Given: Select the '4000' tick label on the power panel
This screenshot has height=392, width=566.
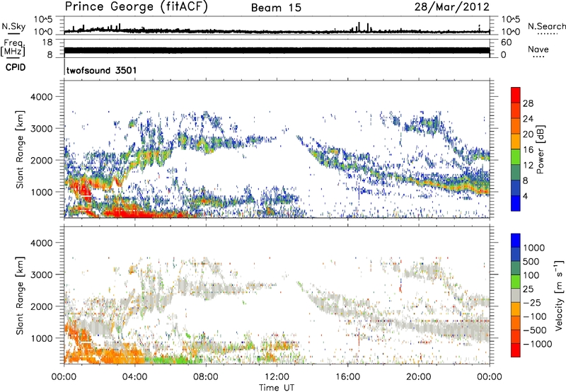Looking at the screenshot, I should click(41, 97).
